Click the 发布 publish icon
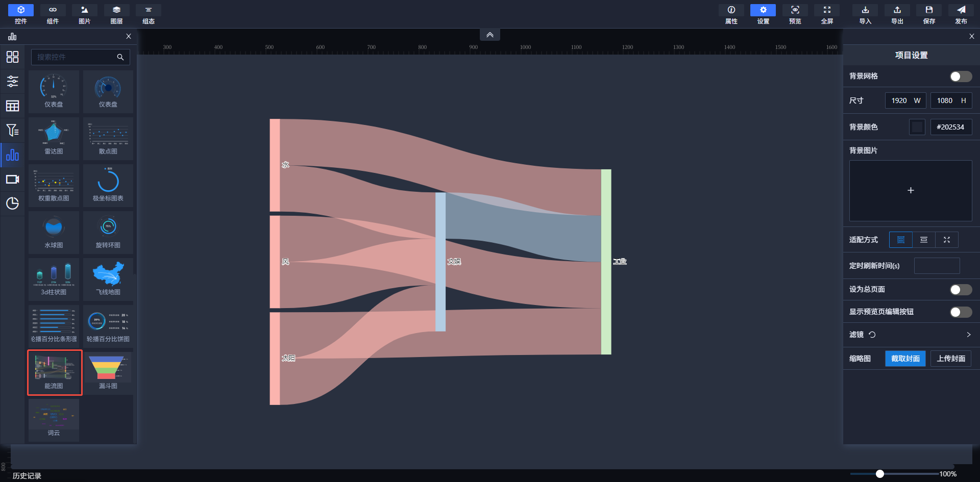Image resolution: width=980 pixels, height=482 pixels. [x=961, y=14]
